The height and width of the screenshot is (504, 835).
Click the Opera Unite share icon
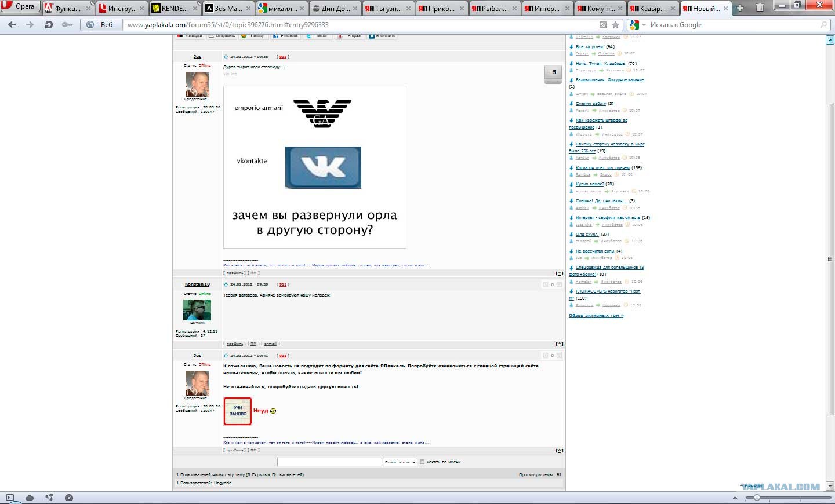coord(49,498)
